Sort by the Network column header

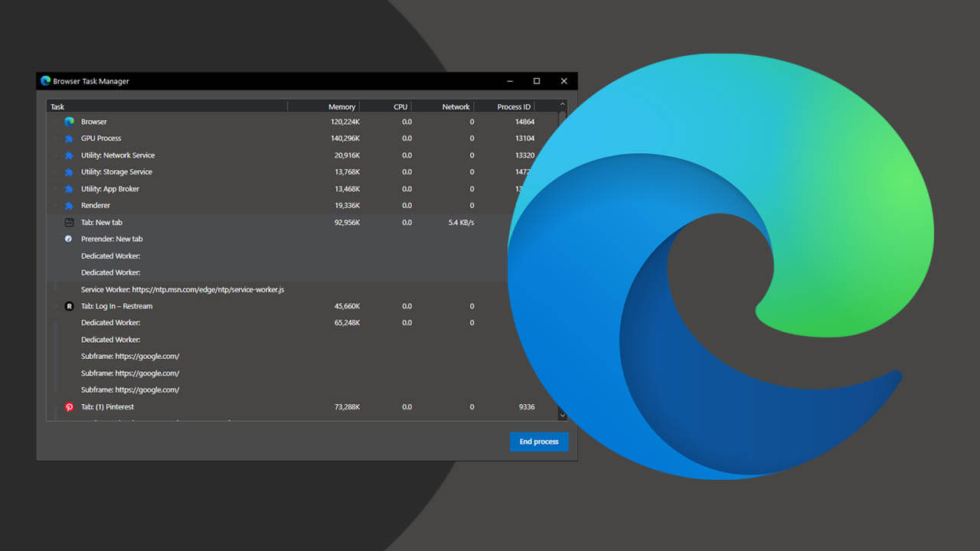pyautogui.click(x=443, y=106)
